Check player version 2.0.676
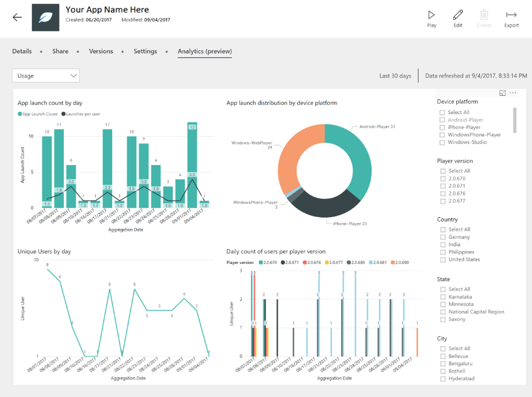 (x=443, y=194)
